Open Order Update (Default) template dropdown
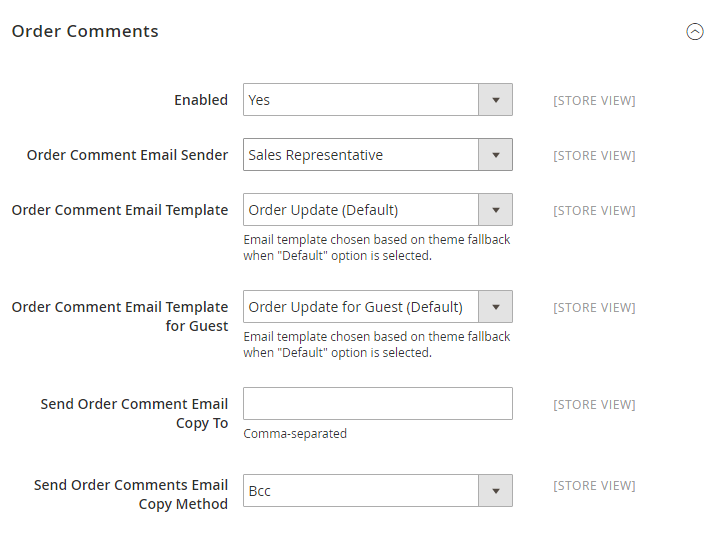The width and height of the screenshot is (722, 538). (x=378, y=210)
